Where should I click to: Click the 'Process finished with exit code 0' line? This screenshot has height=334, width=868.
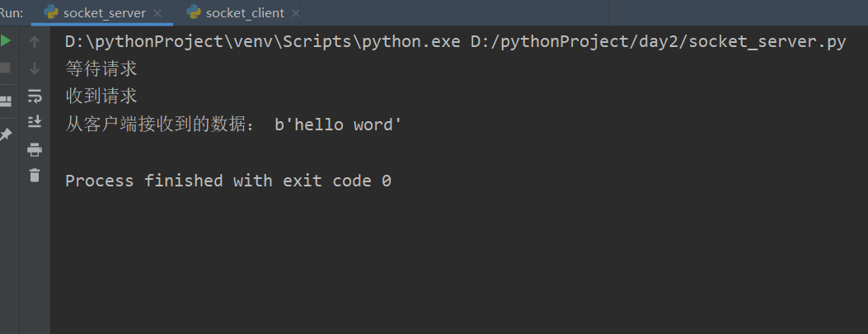pyautogui.click(x=228, y=181)
